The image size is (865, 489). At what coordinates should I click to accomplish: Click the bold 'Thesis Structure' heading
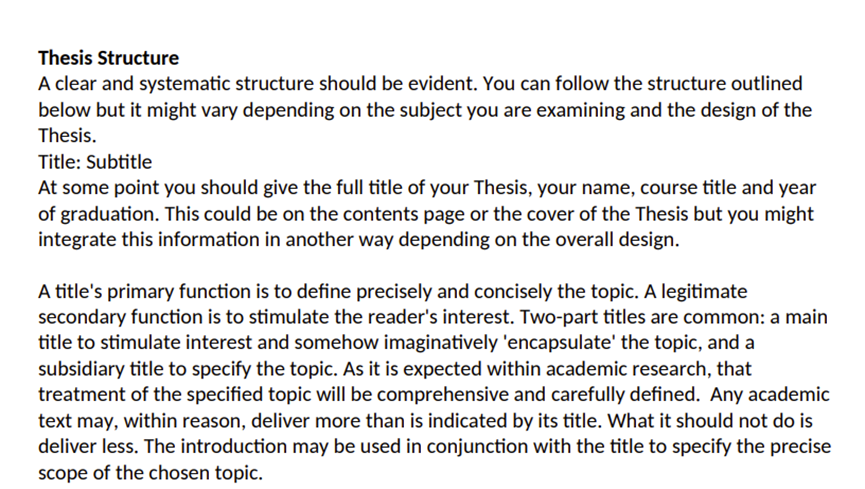coord(109,58)
